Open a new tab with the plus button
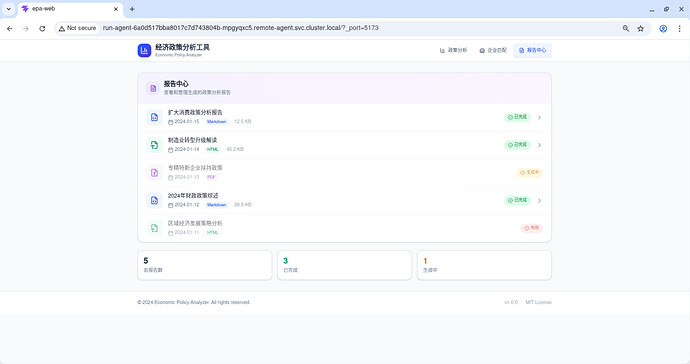The height and width of the screenshot is (364, 690). (x=132, y=9)
